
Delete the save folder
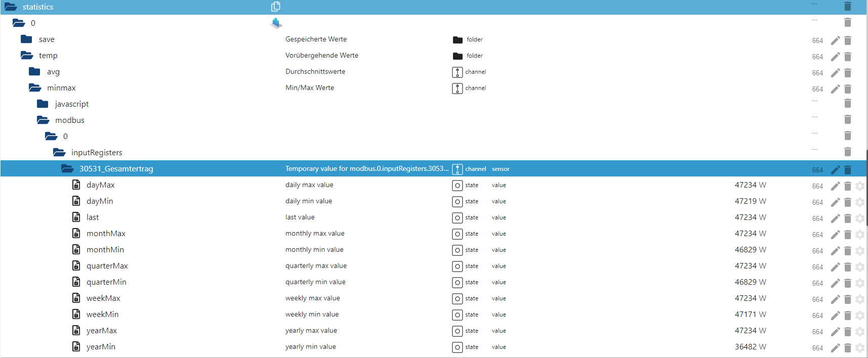click(848, 40)
